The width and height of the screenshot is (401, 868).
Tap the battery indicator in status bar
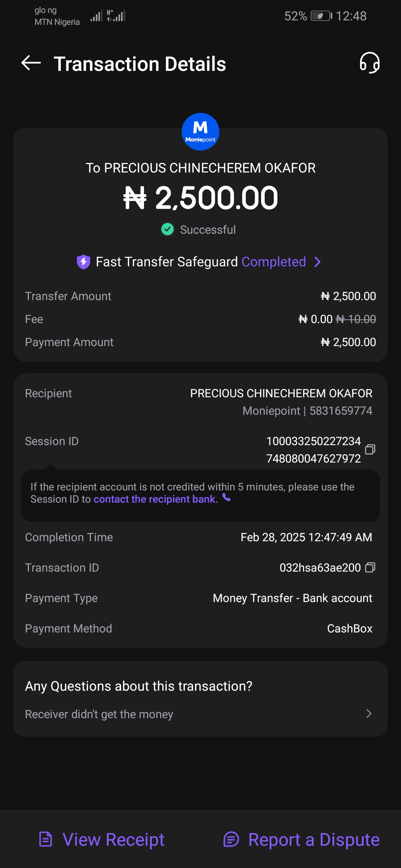(321, 16)
